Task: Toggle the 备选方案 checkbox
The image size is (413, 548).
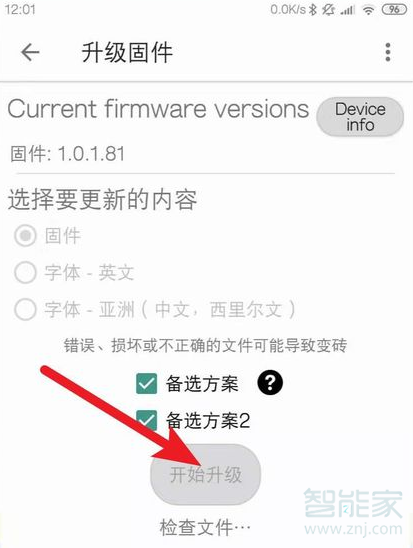Action: point(146,383)
